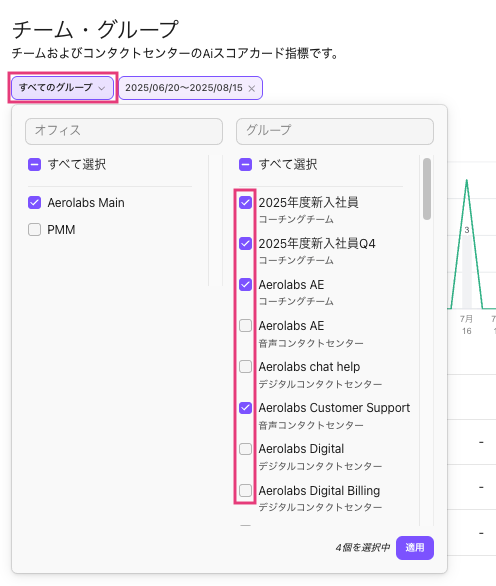Viewport: 496px width, 586px height.
Task: Click the Aerolabs chat help label
Action: [309, 367]
